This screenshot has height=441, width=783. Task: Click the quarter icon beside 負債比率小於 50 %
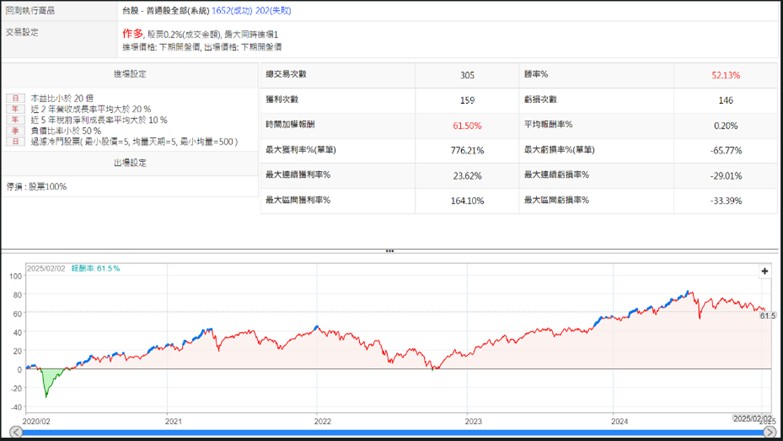pyautogui.click(x=14, y=131)
